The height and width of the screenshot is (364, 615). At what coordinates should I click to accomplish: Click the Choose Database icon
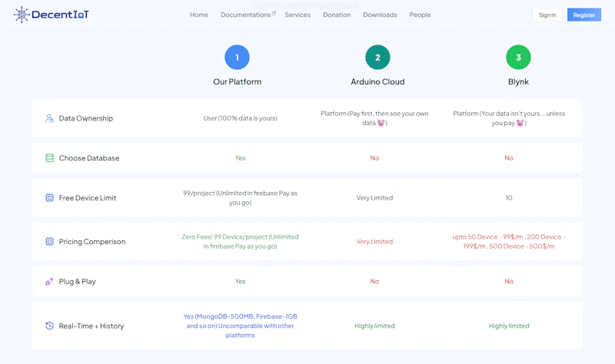click(x=49, y=158)
